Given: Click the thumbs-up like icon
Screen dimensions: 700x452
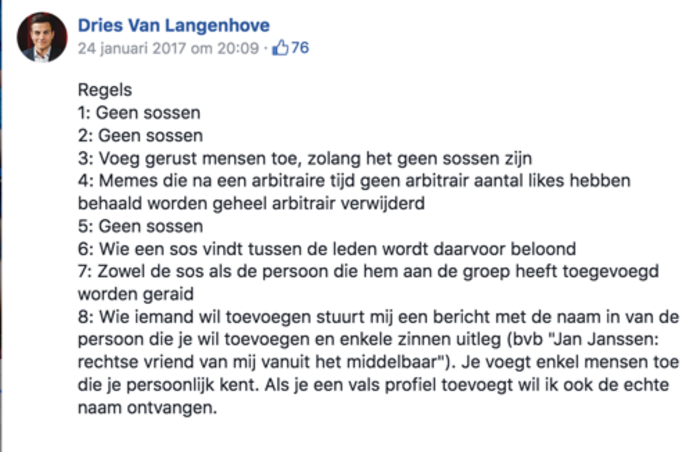Looking at the screenshot, I should (x=280, y=48).
